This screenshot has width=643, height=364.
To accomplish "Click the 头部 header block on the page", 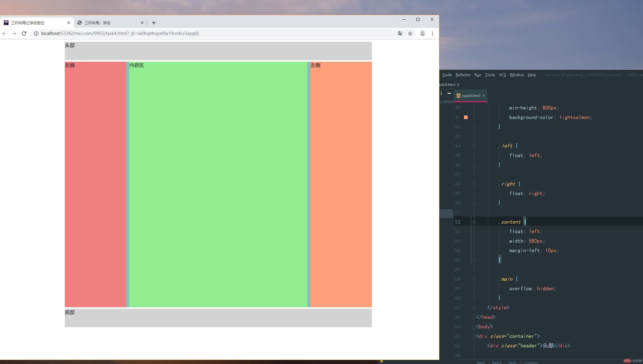I will click(218, 51).
